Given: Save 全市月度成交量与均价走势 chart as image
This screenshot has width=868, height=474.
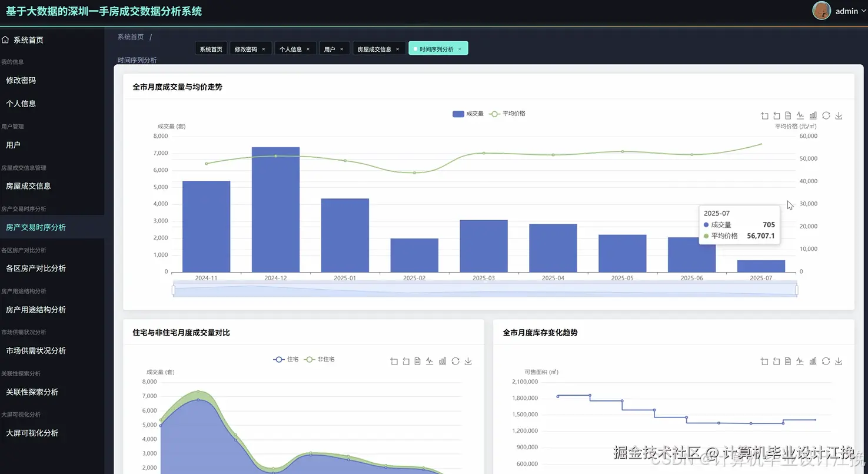Looking at the screenshot, I should [x=839, y=116].
